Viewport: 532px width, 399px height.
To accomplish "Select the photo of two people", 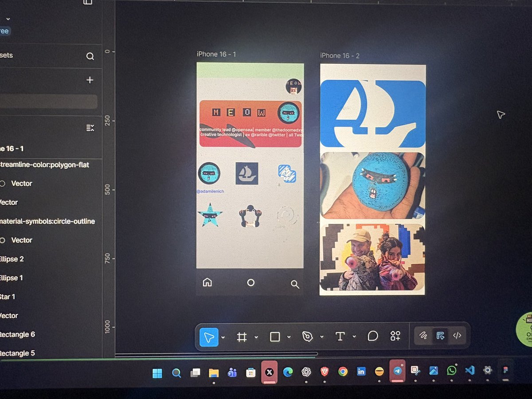I will tap(372, 257).
